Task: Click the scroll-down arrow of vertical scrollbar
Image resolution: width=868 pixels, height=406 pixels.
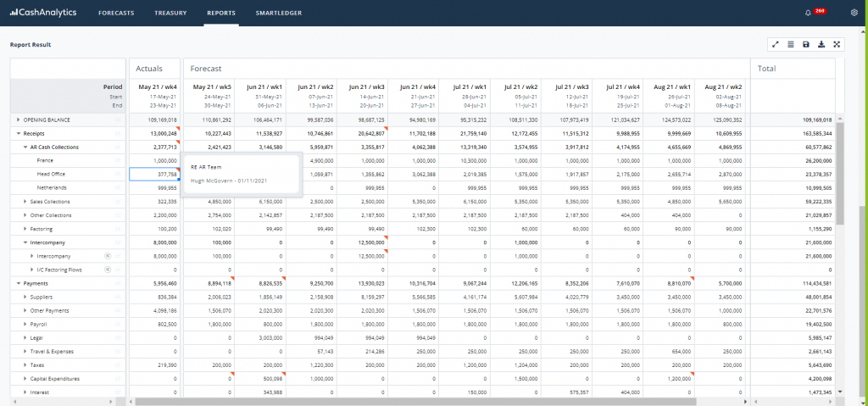Action: point(840,392)
